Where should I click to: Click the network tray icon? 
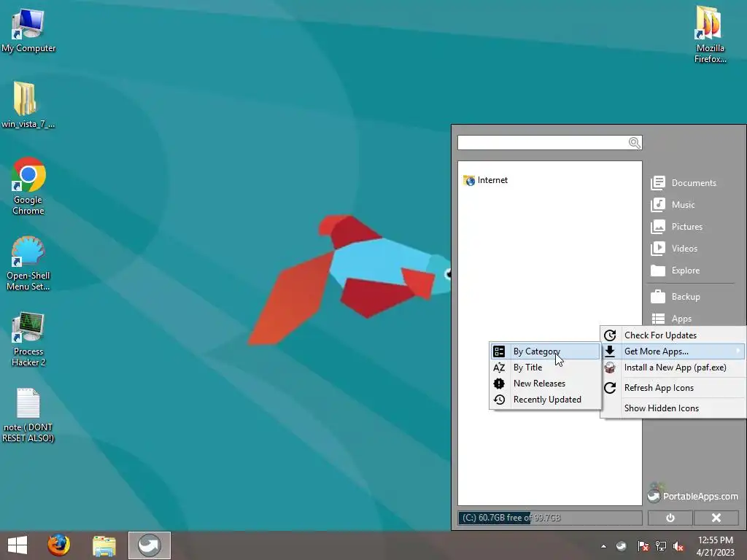pyautogui.click(x=661, y=546)
